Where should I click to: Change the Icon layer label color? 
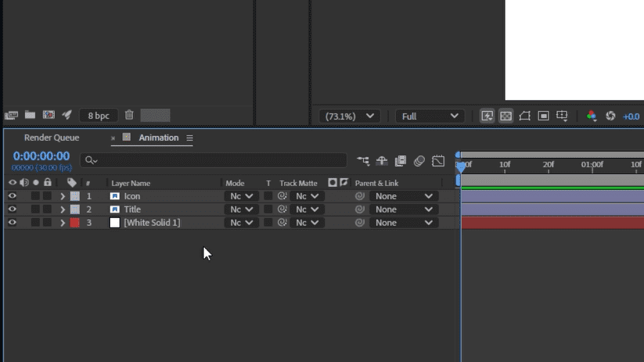click(75, 196)
